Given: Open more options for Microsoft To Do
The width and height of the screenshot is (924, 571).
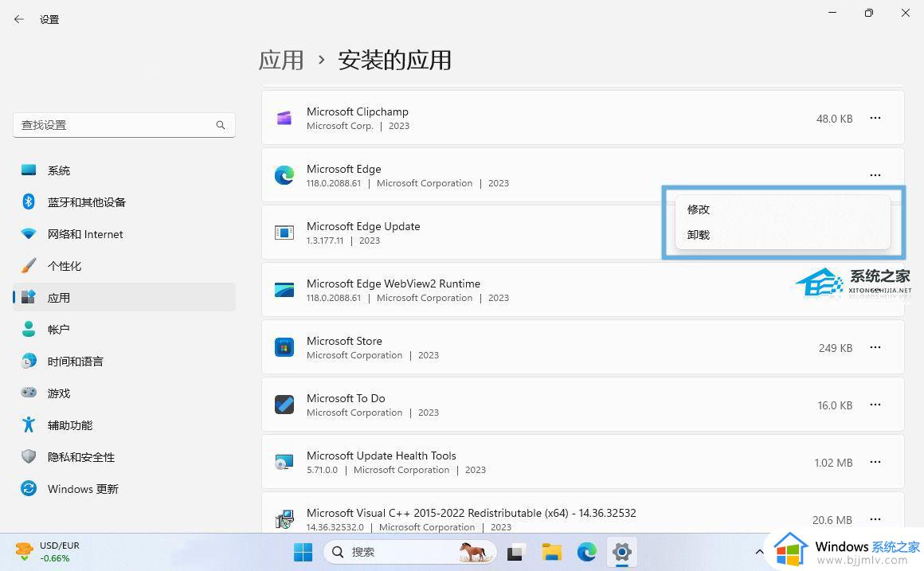Looking at the screenshot, I should (875, 405).
